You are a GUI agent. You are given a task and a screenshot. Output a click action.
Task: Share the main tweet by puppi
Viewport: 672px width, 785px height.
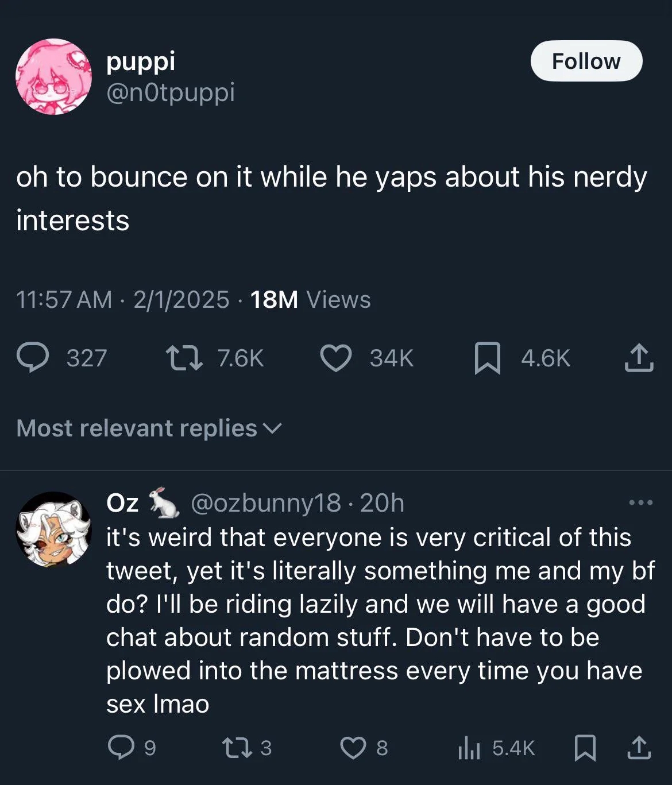(x=639, y=358)
